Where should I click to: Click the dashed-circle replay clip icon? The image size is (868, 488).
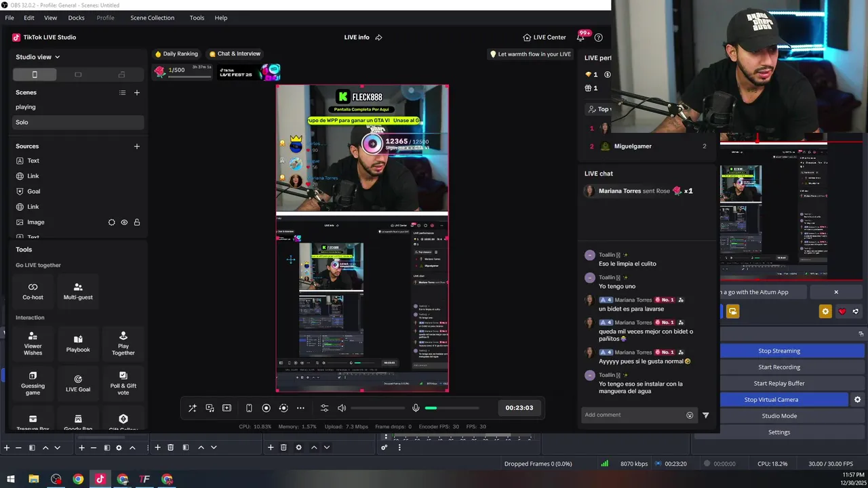(283, 408)
